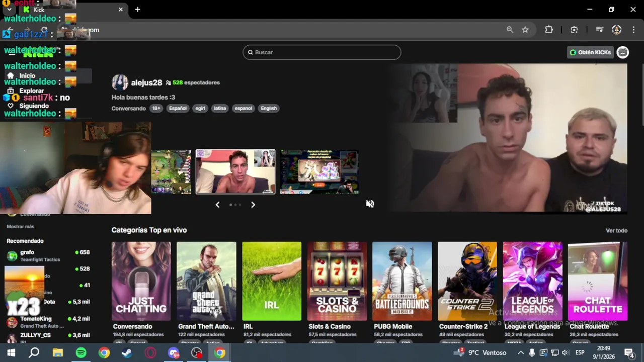Image resolution: width=644 pixels, height=362 pixels.
Task: Select the egirl tag
Action: tap(200, 108)
